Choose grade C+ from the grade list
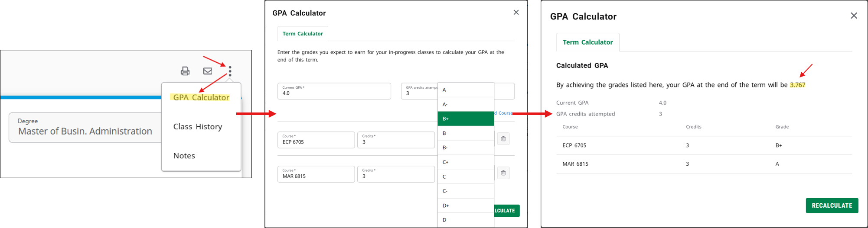This screenshot has height=228, width=868. coord(465,162)
